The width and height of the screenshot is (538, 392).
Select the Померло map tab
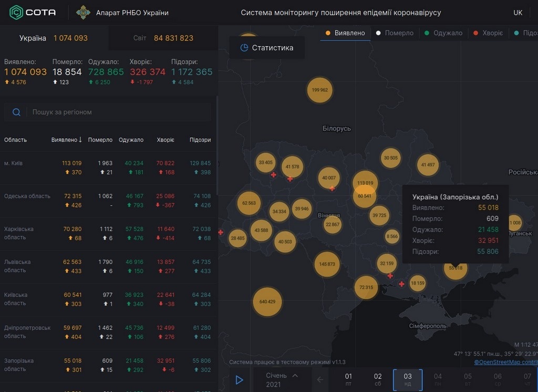[395, 33]
